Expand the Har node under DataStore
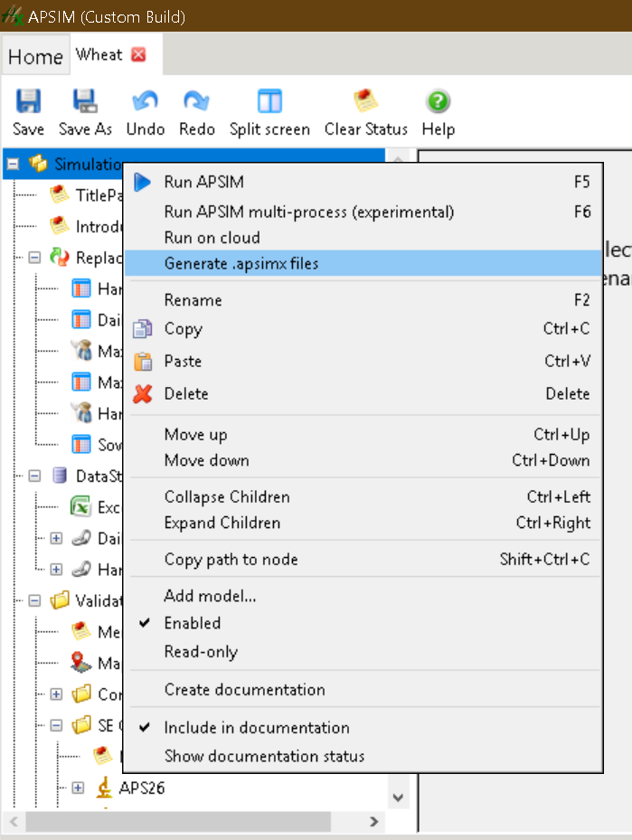Screen dimensions: 632x840 [56, 569]
